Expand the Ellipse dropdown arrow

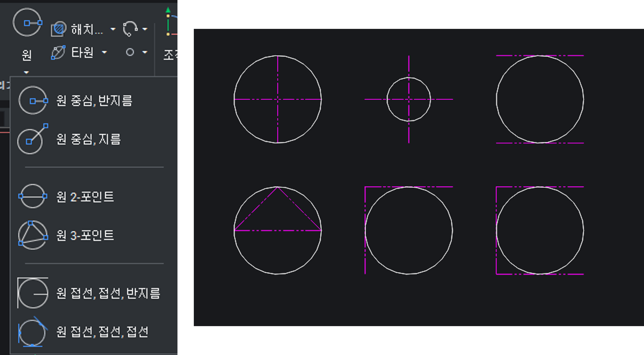104,52
